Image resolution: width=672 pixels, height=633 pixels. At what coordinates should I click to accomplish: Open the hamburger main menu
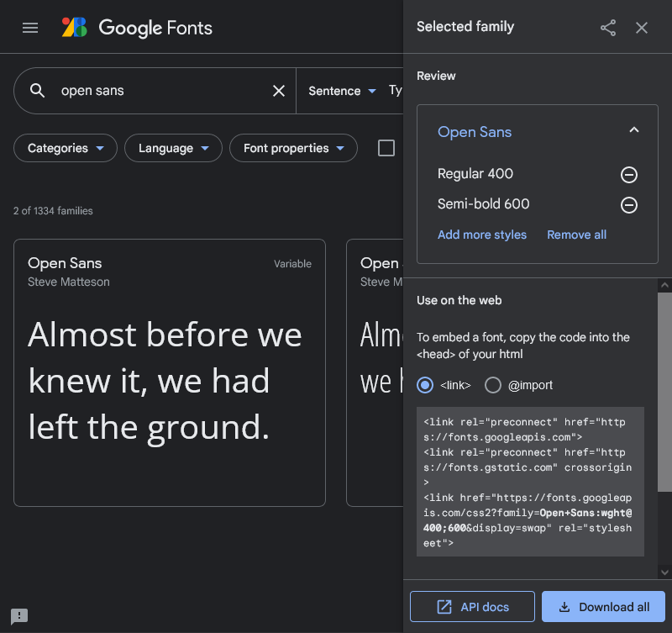coord(30,28)
